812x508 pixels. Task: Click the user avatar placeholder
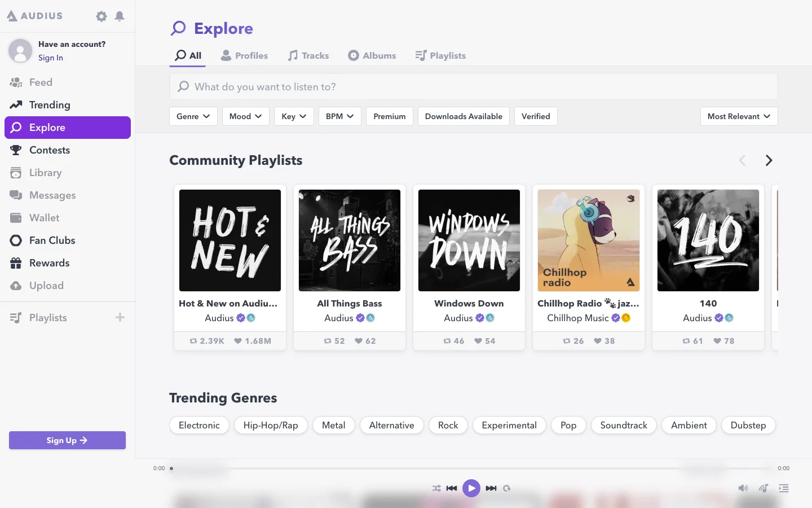(x=20, y=51)
